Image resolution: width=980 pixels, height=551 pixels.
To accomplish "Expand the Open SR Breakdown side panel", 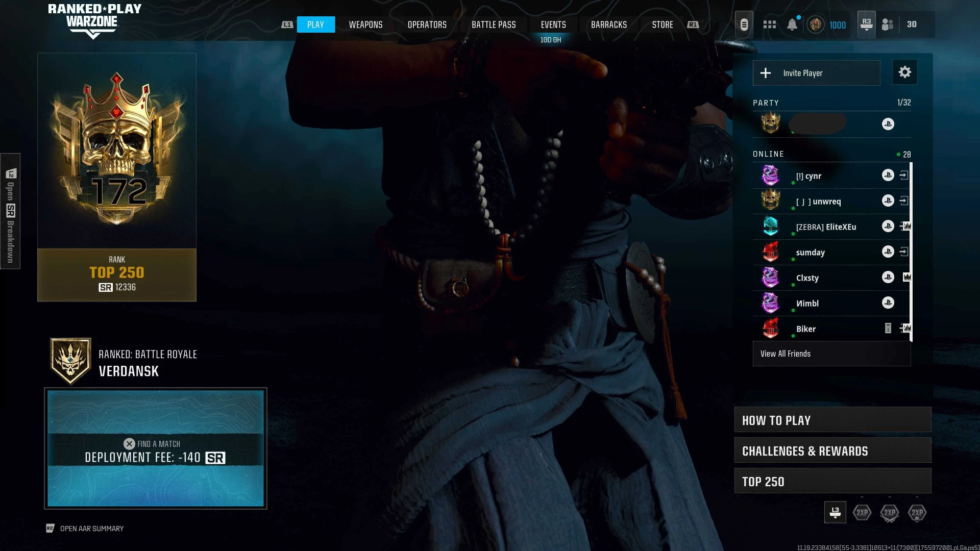I will click(10, 211).
